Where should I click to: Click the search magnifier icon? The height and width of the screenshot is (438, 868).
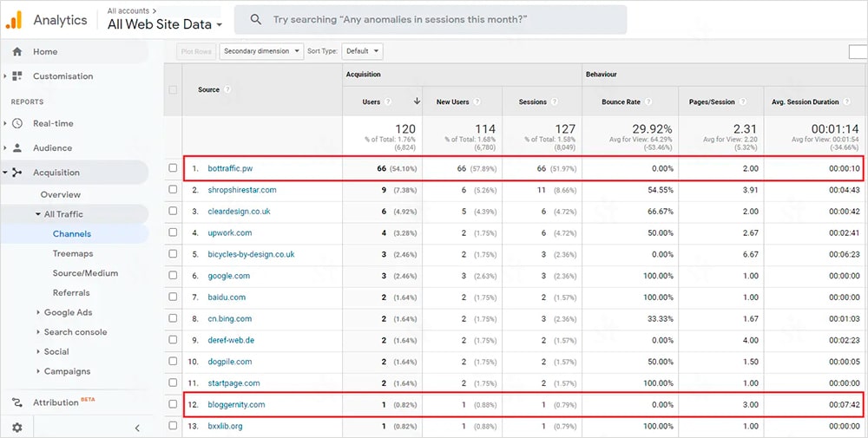tap(256, 20)
